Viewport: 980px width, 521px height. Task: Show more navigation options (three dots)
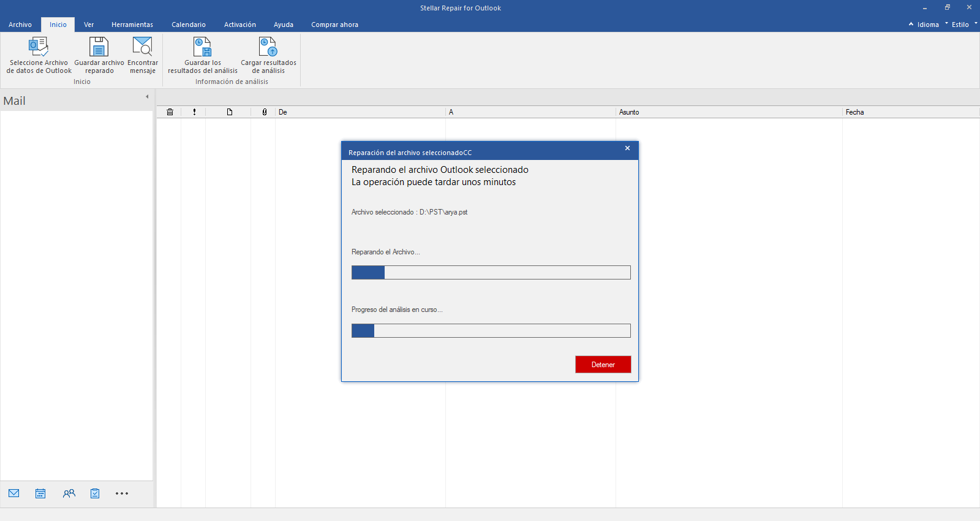pos(122,493)
